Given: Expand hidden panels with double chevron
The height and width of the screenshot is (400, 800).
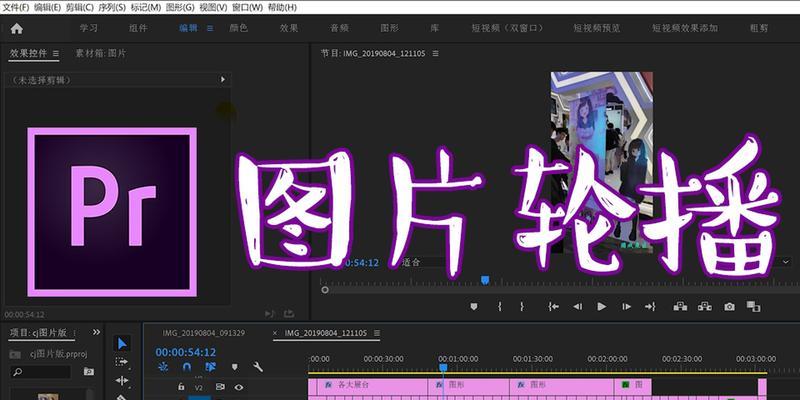Looking at the screenshot, I should click(x=96, y=332).
